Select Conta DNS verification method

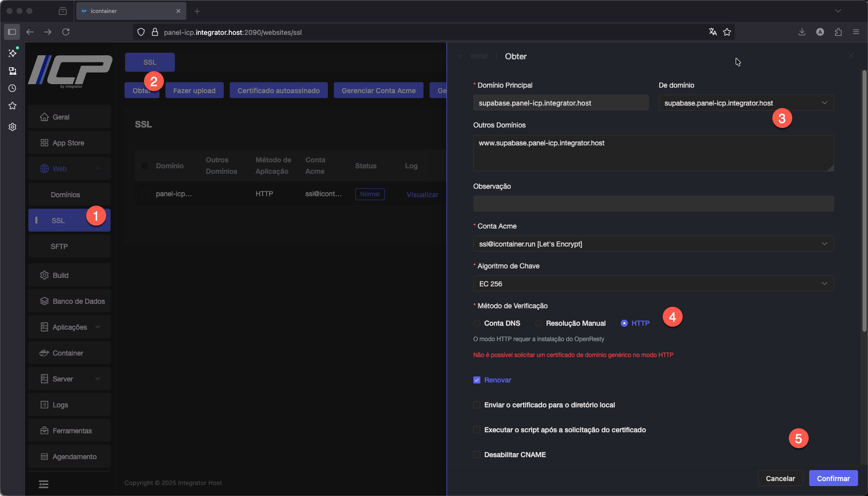tap(477, 323)
